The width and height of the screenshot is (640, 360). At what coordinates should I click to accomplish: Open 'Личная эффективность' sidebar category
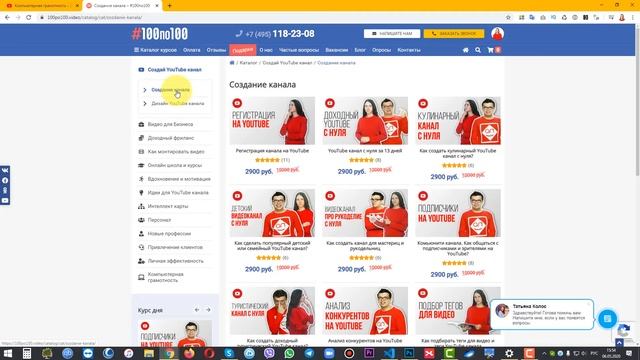coord(175,261)
